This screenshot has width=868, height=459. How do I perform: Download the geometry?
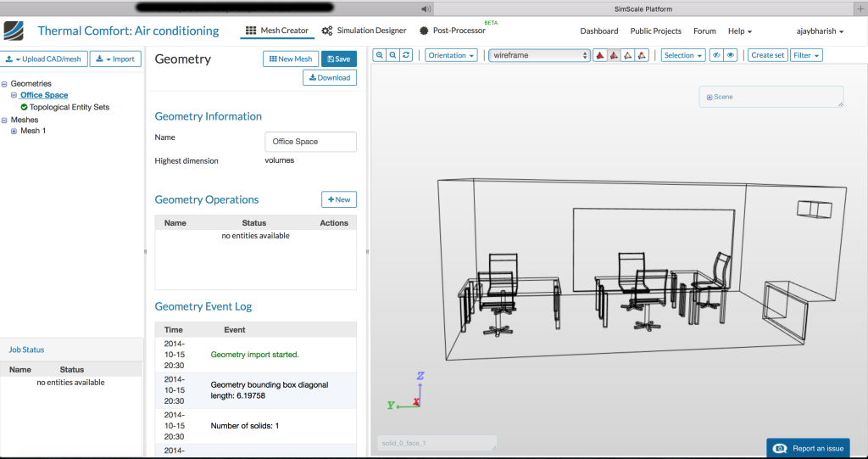(x=330, y=77)
